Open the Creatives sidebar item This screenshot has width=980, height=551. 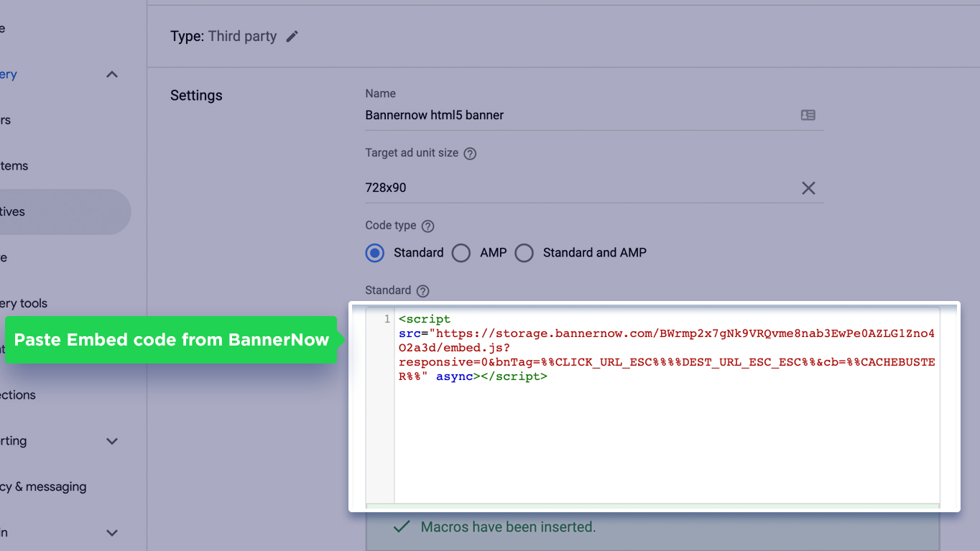(65, 212)
